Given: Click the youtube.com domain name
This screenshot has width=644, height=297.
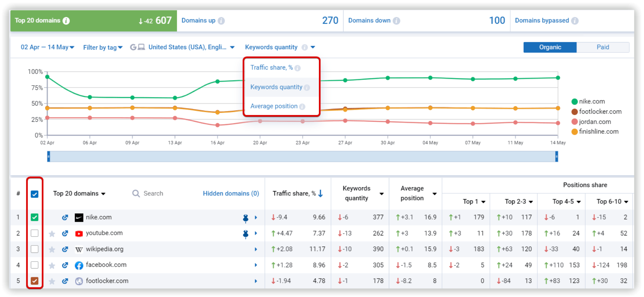Looking at the screenshot, I should (x=104, y=233).
